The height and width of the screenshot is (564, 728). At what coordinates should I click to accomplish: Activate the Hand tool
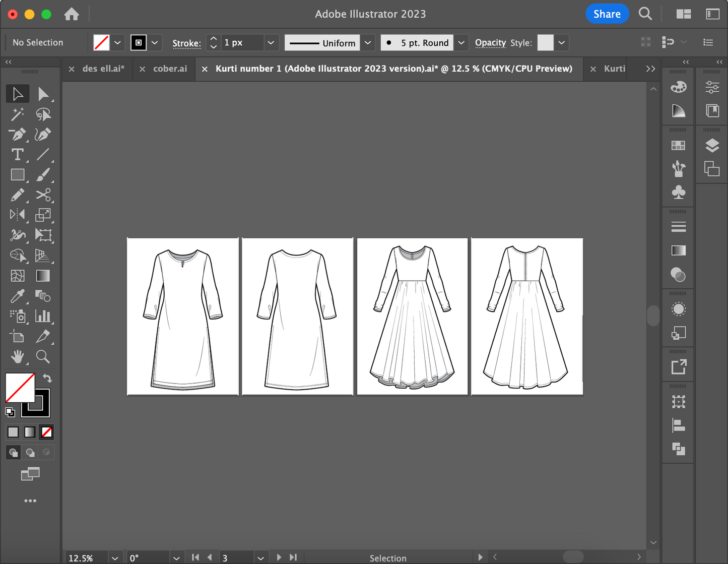point(18,357)
